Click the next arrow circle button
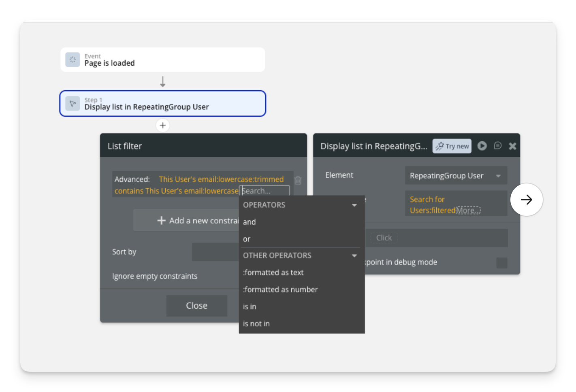The width and height of the screenshot is (576, 392). (526, 200)
